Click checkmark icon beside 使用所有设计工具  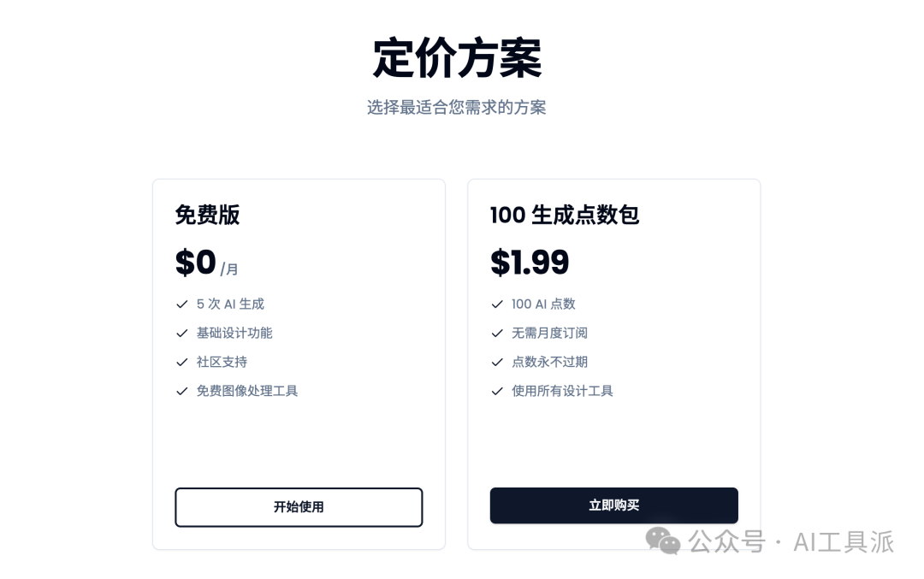(497, 391)
